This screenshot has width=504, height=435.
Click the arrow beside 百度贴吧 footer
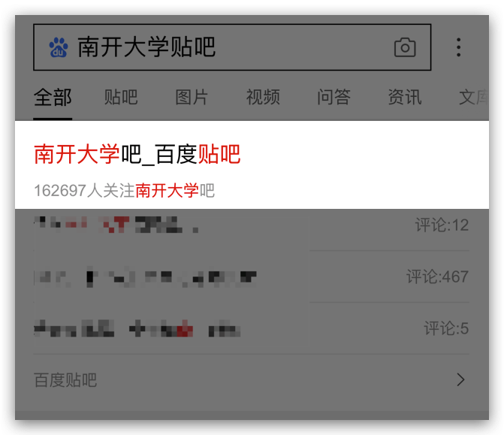(460, 379)
